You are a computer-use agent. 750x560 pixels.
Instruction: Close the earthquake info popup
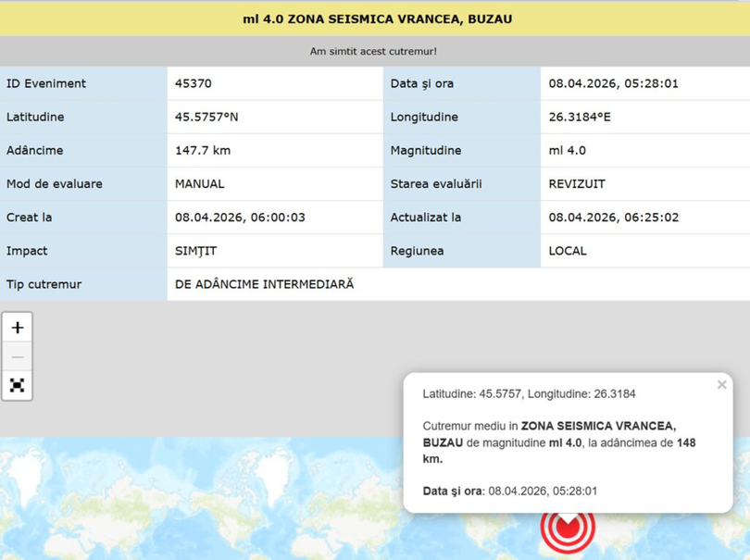pyautogui.click(x=721, y=385)
